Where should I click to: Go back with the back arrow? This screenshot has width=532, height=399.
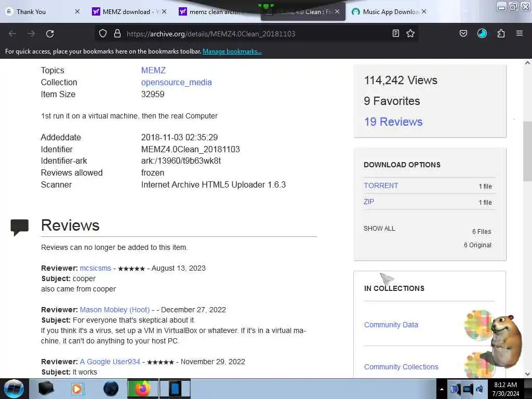(x=12, y=34)
